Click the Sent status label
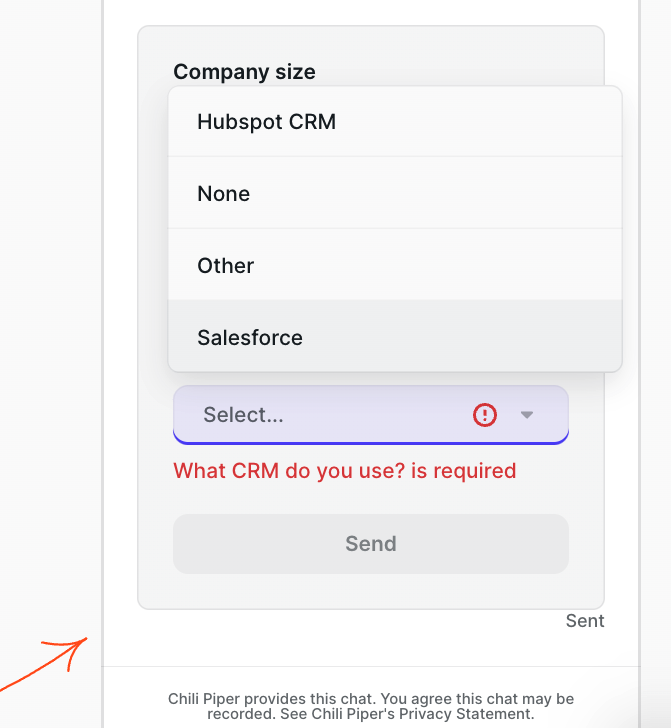 point(585,621)
